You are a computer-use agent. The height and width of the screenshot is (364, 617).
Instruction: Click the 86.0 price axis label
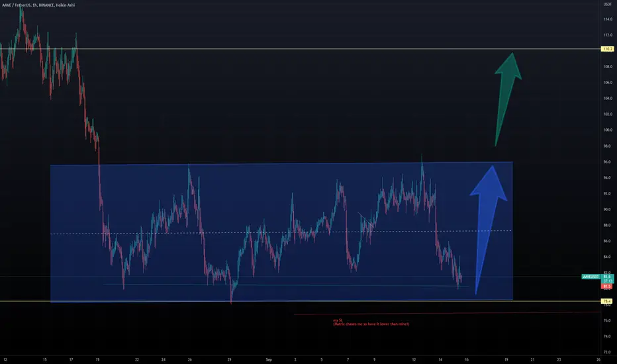tap(607, 241)
